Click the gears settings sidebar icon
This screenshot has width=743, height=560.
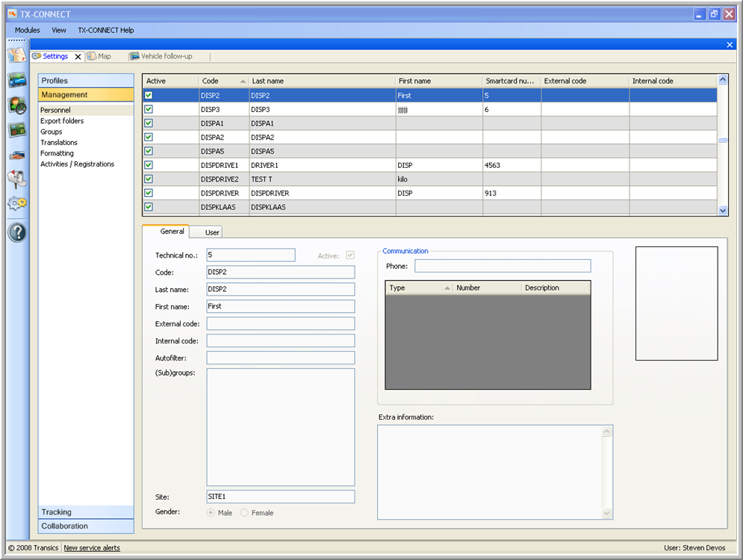(x=16, y=203)
